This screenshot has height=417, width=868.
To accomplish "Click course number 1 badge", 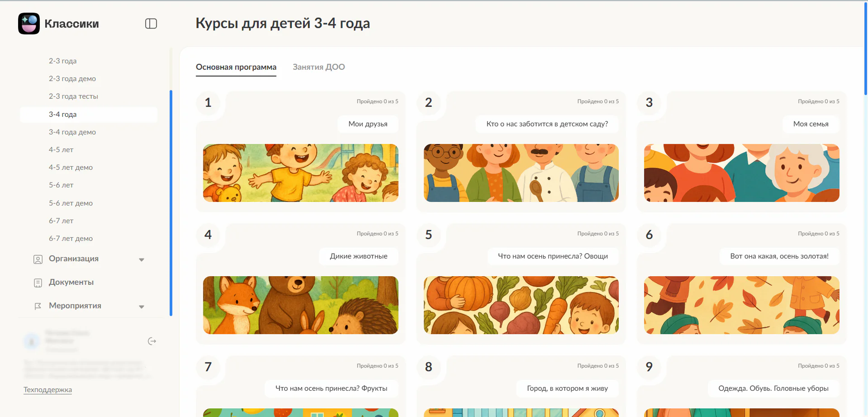I will click(208, 103).
